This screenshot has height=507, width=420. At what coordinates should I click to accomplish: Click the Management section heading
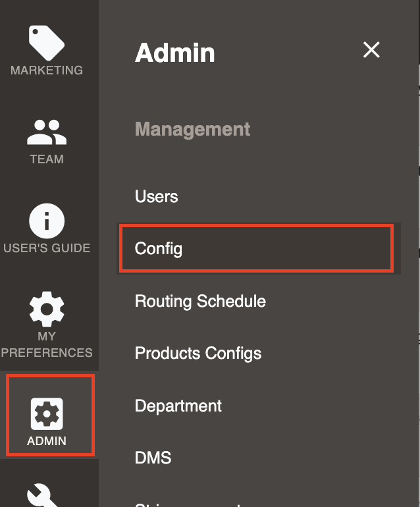point(192,130)
